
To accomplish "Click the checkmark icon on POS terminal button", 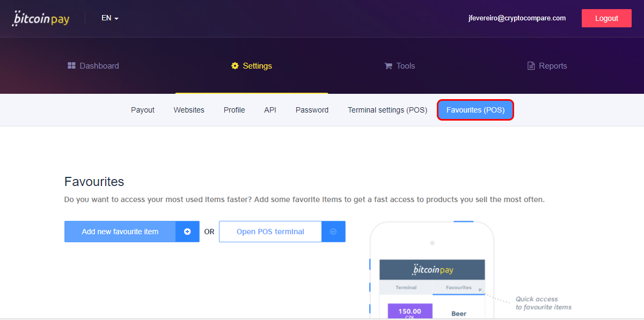I will pyautogui.click(x=333, y=232).
